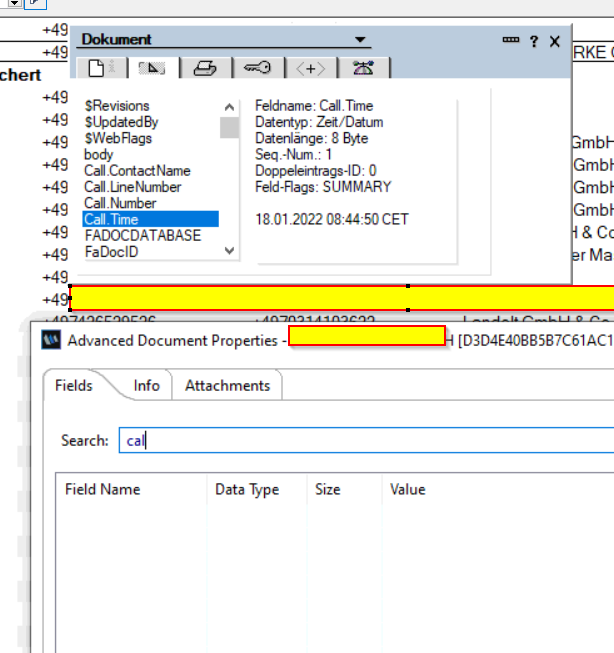Select Call.ContactName in field list
The width and height of the screenshot is (614, 653).
[x=137, y=171]
